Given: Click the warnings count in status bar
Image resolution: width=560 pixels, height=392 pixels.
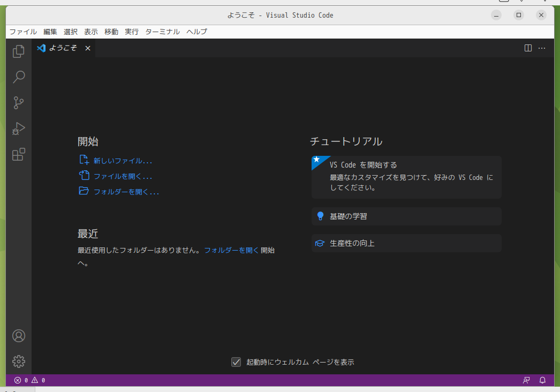Looking at the screenshot, I should 38,380.
